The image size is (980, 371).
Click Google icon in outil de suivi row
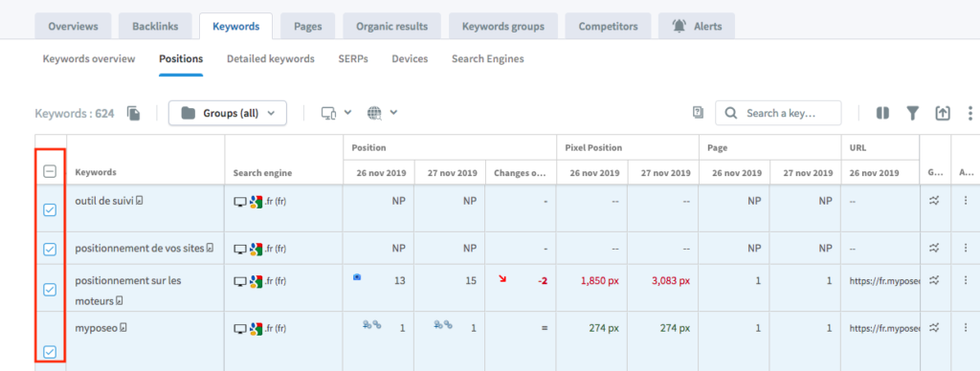point(256,201)
